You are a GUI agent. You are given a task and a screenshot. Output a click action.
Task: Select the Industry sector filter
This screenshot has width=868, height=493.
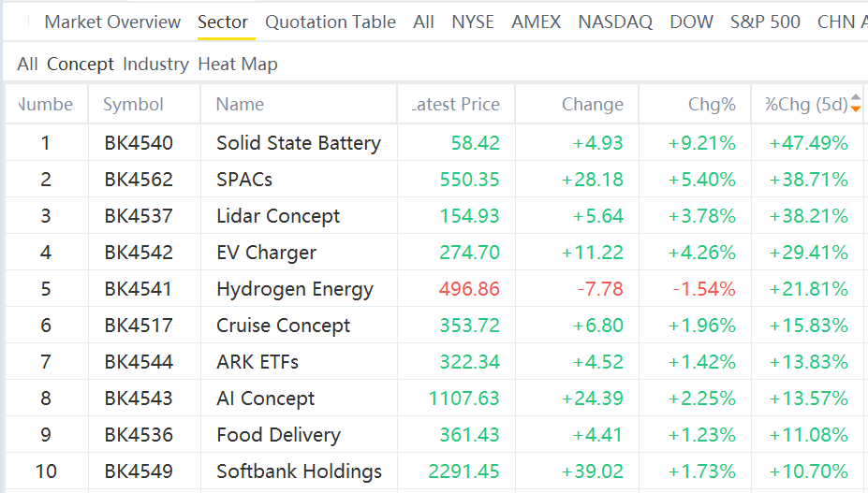155,65
